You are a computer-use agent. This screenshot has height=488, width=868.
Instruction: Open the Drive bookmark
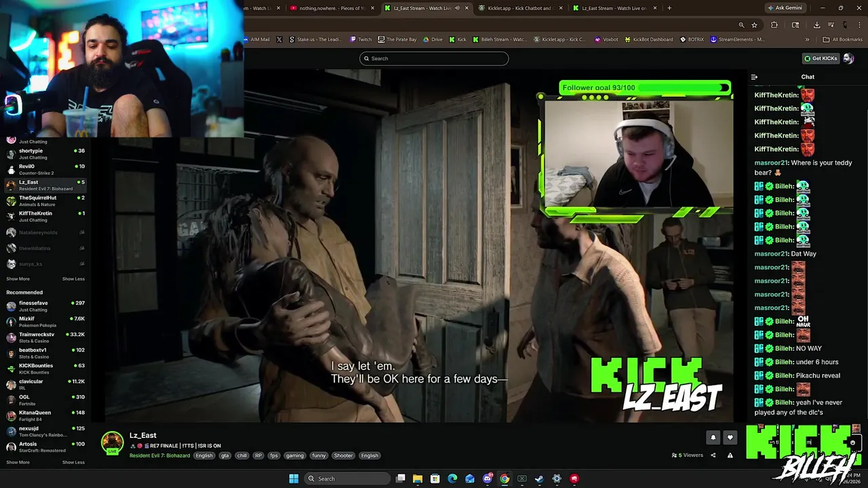(433, 39)
